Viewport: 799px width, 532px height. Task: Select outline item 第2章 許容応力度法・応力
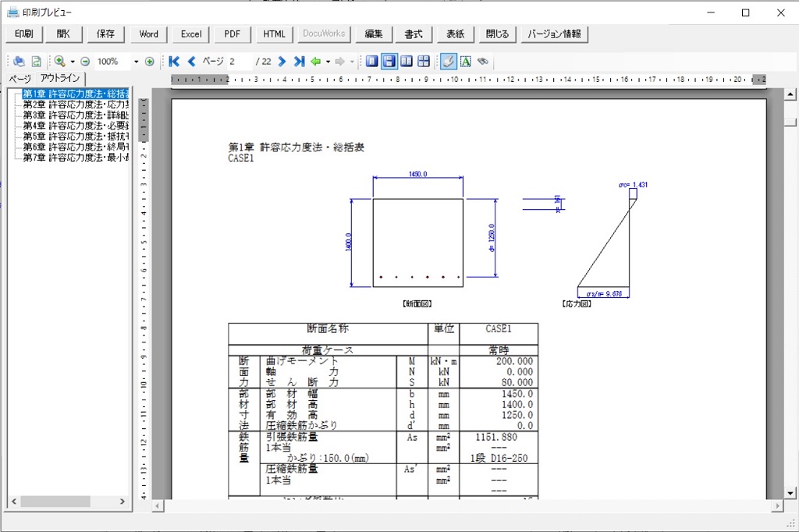pyautogui.click(x=76, y=105)
